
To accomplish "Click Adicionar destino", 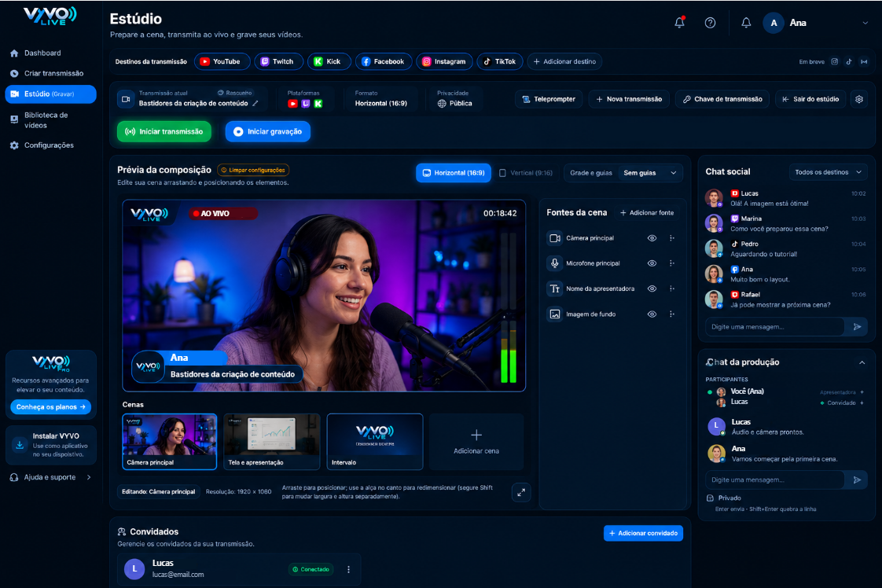I will (564, 61).
